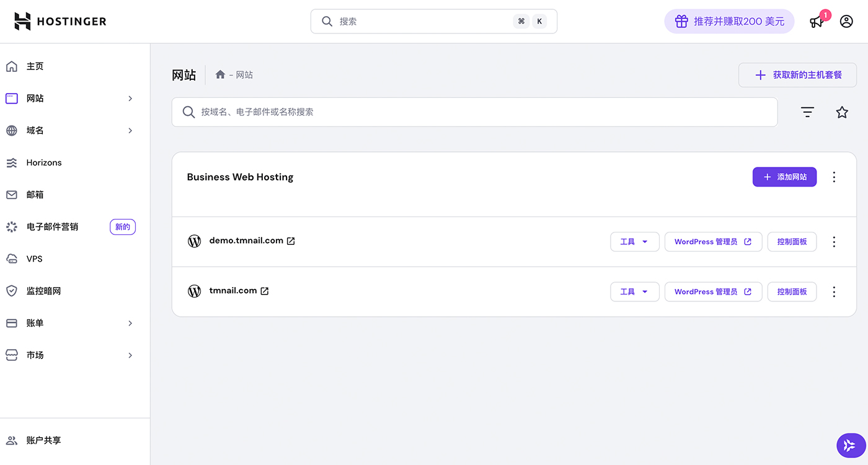
Task: Click the shield icon for 监控暗网
Action: click(x=11, y=291)
